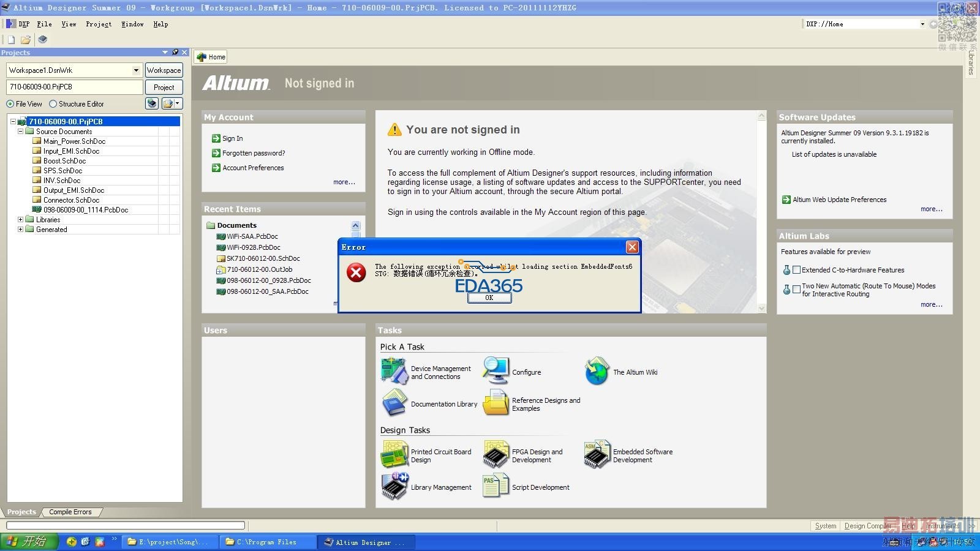980x551 pixels.
Task: Select the File View radio button
Action: tap(10, 104)
